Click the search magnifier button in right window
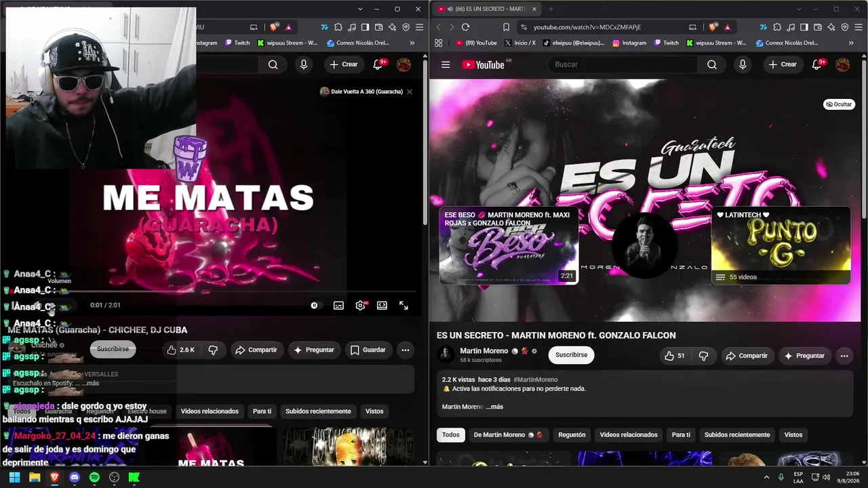Viewport: 868px width, 488px height. 711,64
